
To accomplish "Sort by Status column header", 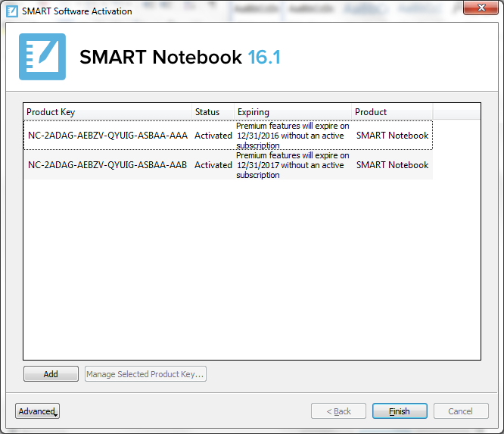I will tap(213, 112).
